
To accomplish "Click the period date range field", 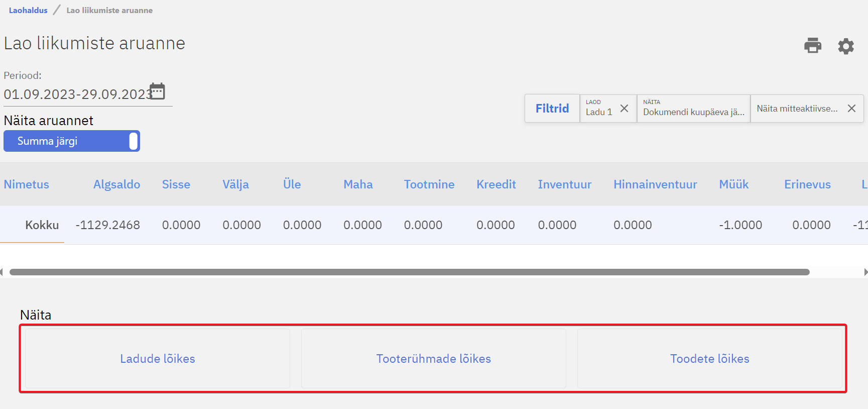I will (76, 94).
